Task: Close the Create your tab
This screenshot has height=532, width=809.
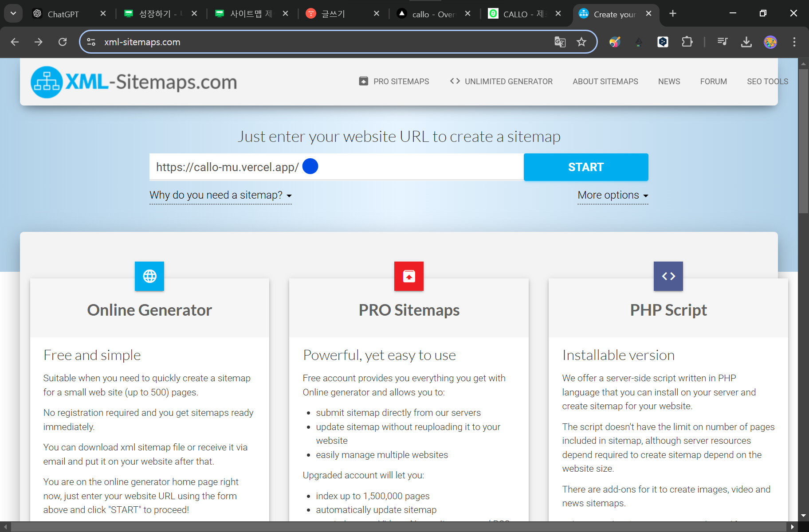Action: (649, 14)
